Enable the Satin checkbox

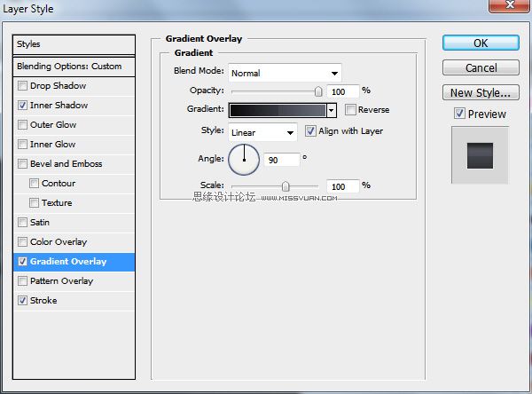[22, 223]
